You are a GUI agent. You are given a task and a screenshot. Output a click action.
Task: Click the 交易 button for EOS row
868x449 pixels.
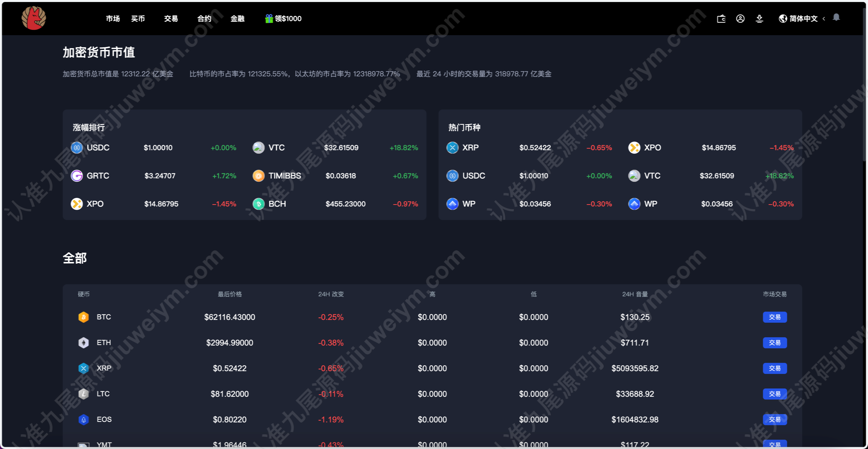click(775, 419)
